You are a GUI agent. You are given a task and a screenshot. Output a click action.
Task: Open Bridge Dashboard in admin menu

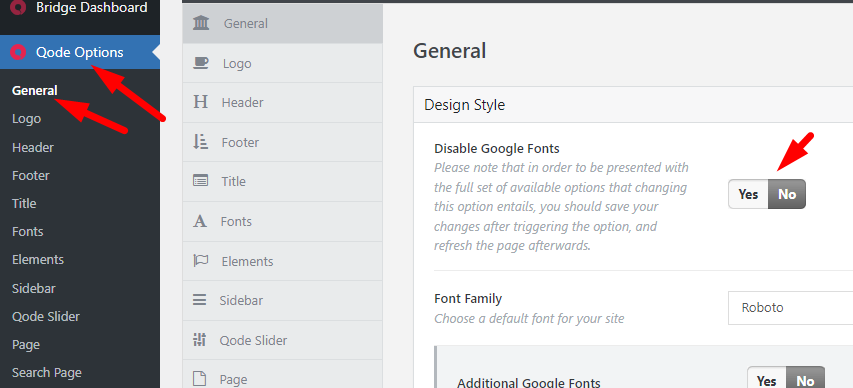pyautogui.click(x=80, y=8)
